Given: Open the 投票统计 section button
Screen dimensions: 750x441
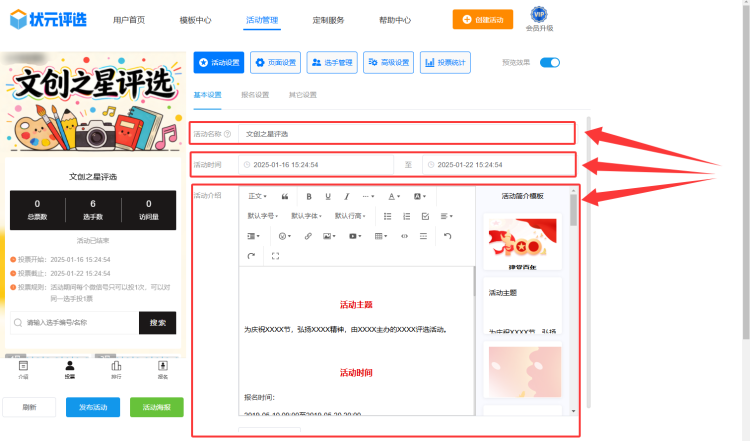Looking at the screenshot, I should point(445,63).
